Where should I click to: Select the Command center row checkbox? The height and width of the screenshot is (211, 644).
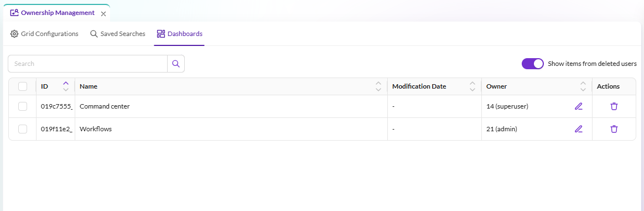tap(23, 106)
